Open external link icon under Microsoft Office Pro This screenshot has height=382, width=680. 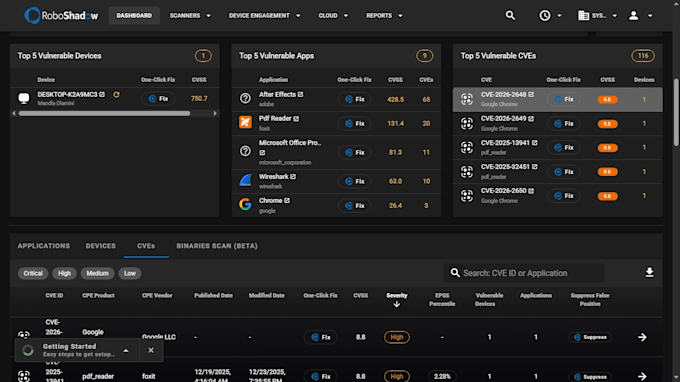tap(262, 153)
